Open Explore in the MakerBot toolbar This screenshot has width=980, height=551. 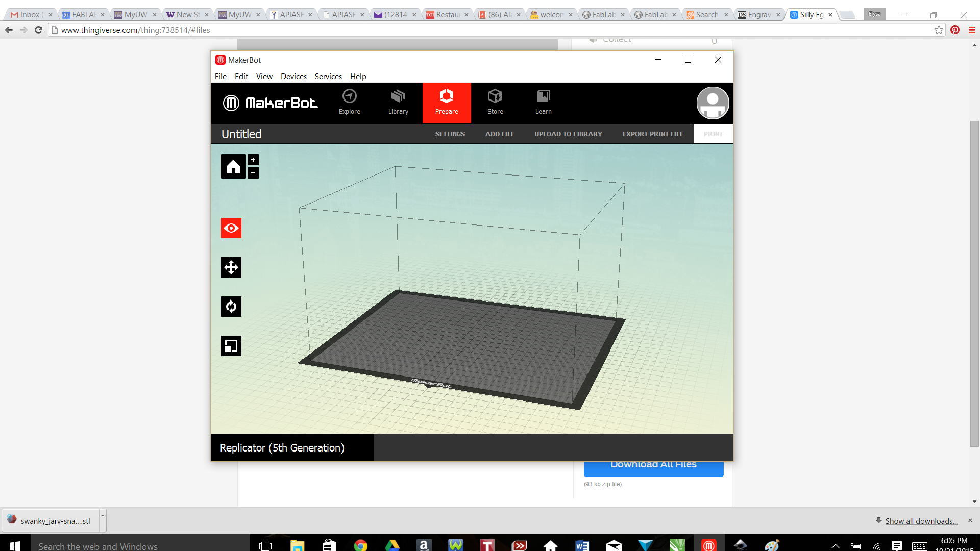(349, 102)
